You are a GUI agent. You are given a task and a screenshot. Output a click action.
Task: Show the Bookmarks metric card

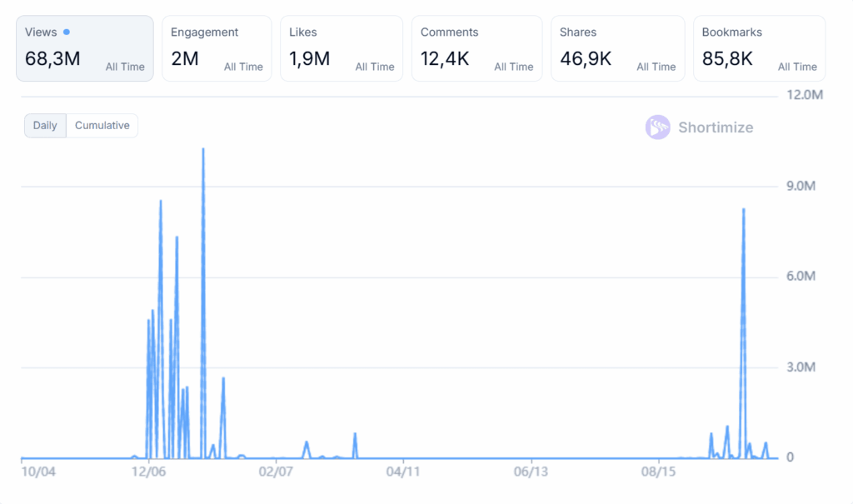[x=759, y=48]
